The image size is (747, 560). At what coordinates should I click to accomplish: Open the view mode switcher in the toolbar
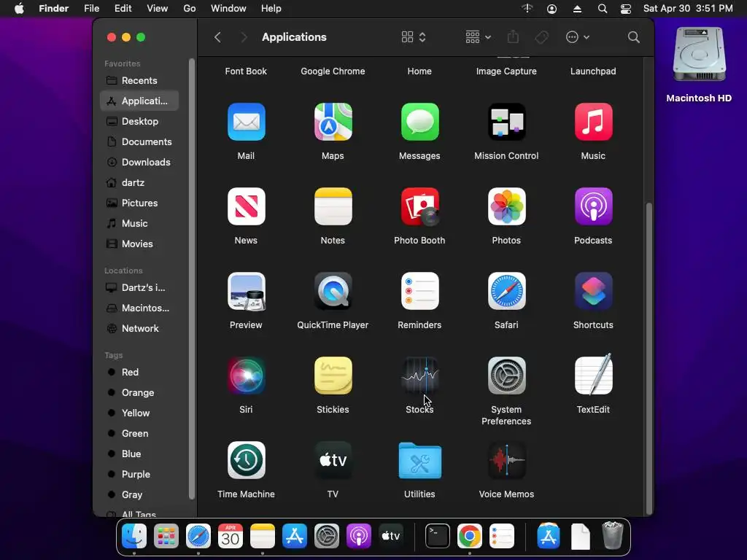(413, 37)
